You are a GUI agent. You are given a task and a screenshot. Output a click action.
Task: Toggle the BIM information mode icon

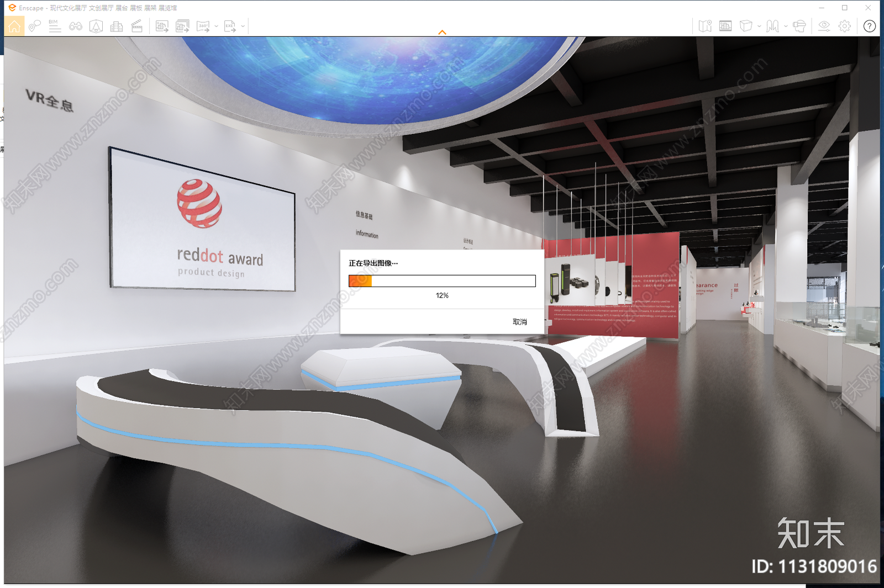coord(55,26)
